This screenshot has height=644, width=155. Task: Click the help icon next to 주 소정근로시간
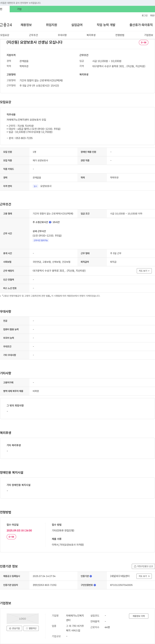50,222
